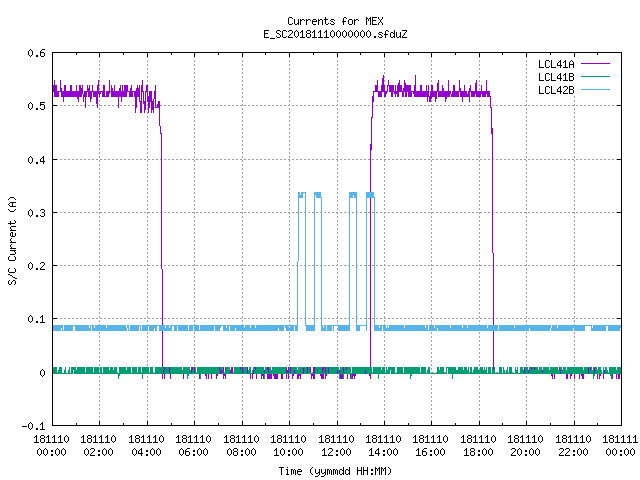Click the first light blue LCL42B pulse after 10:00
This screenshot has height=480, width=640.
pos(302,261)
